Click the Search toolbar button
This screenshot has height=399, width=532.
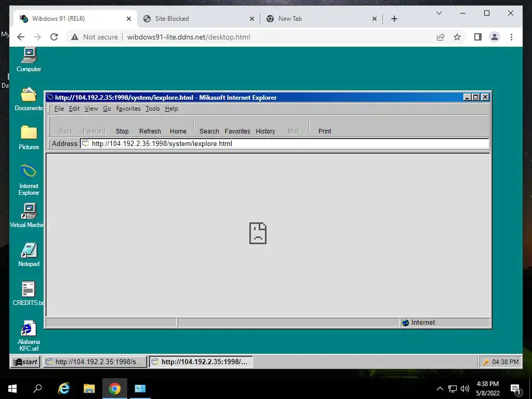coord(209,131)
